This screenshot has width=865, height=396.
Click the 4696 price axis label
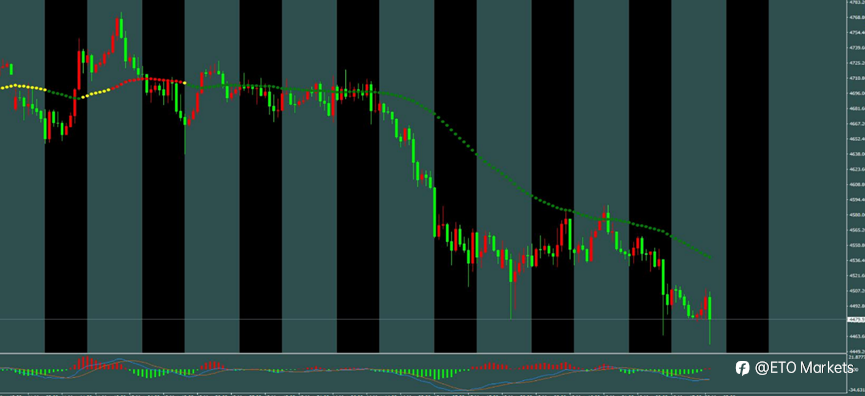pos(857,93)
